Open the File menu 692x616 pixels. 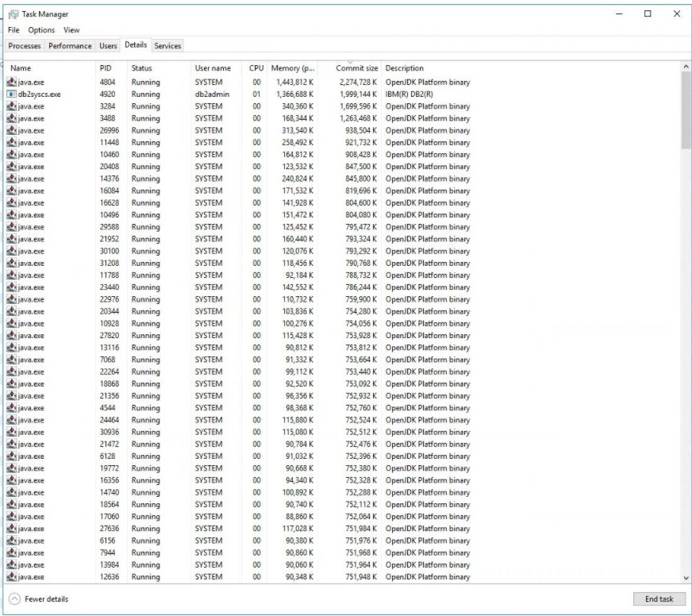tap(13, 30)
